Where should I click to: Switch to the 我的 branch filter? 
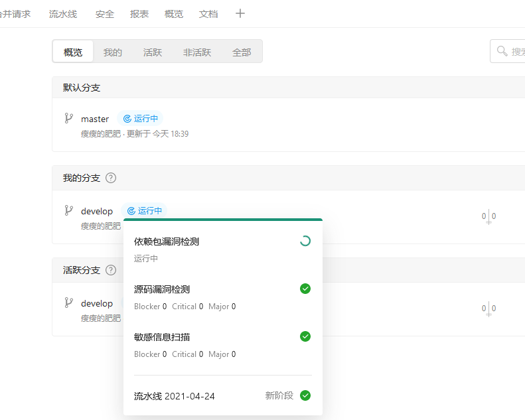(x=113, y=52)
